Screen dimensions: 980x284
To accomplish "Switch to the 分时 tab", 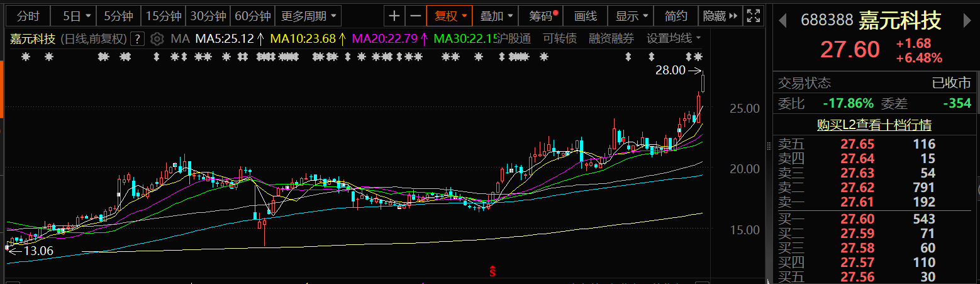I will click(x=28, y=16).
